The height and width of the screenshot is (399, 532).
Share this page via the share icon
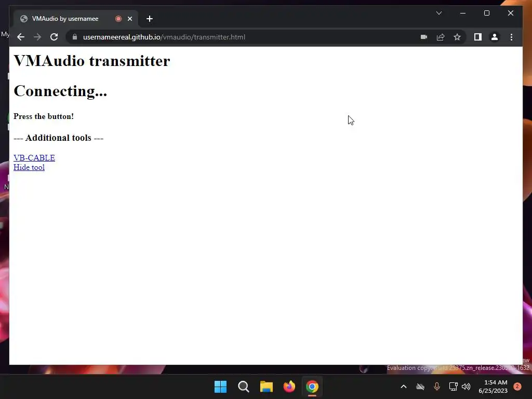click(441, 37)
